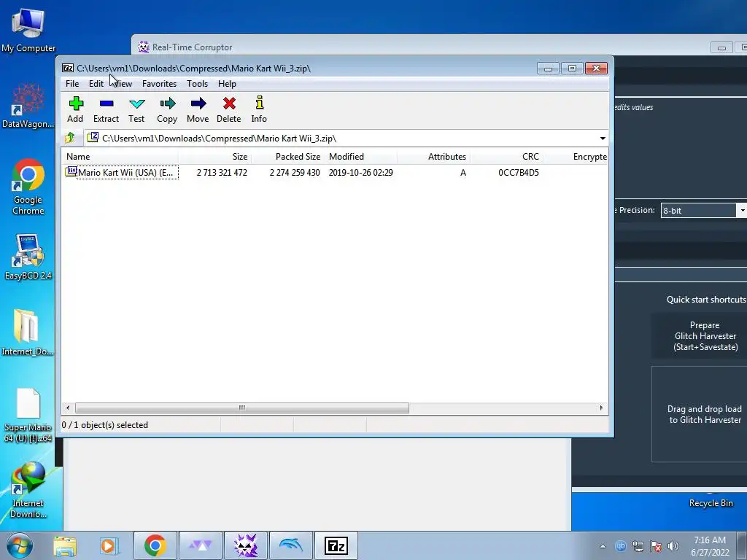Screen dimensions: 747x560
Task: Switch to Real-Time Corruptor taskbar button
Action: click(246, 545)
